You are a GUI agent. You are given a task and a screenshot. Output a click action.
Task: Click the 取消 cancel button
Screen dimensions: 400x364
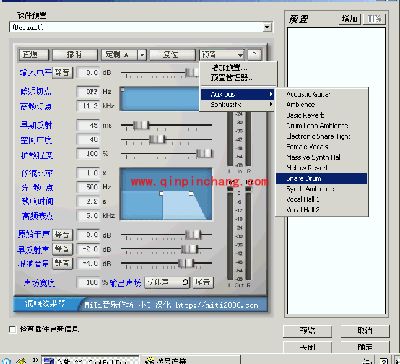365,331
